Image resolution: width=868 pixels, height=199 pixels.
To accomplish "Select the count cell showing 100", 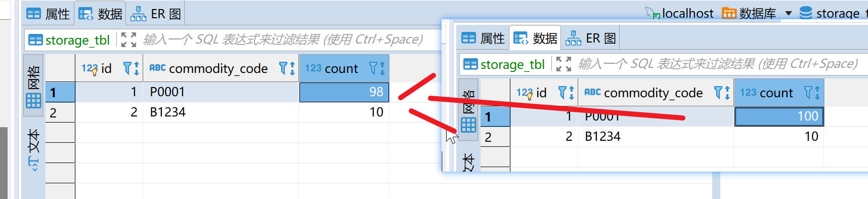I will (x=779, y=116).
